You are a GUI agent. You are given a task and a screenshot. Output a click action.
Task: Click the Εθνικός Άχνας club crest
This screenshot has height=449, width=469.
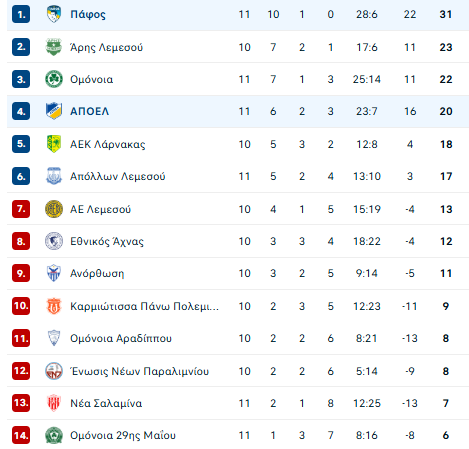pyautogui.click(x=54, y=241)
